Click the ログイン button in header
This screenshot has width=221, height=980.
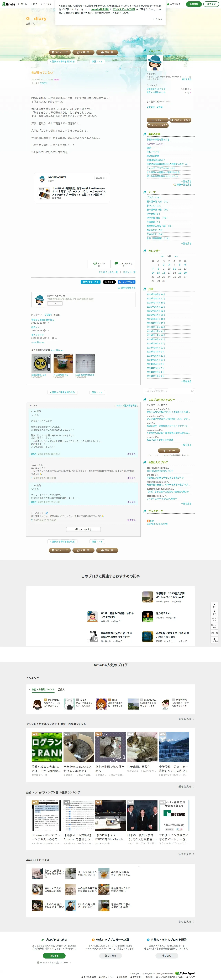[211, 4]
